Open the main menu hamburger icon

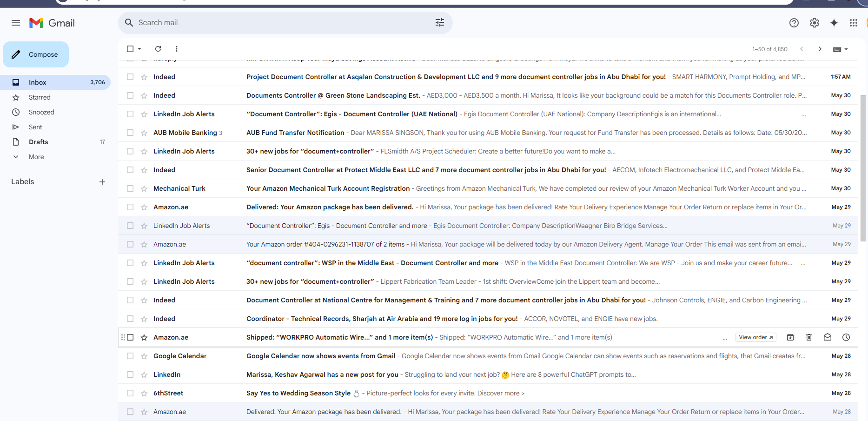16,23
